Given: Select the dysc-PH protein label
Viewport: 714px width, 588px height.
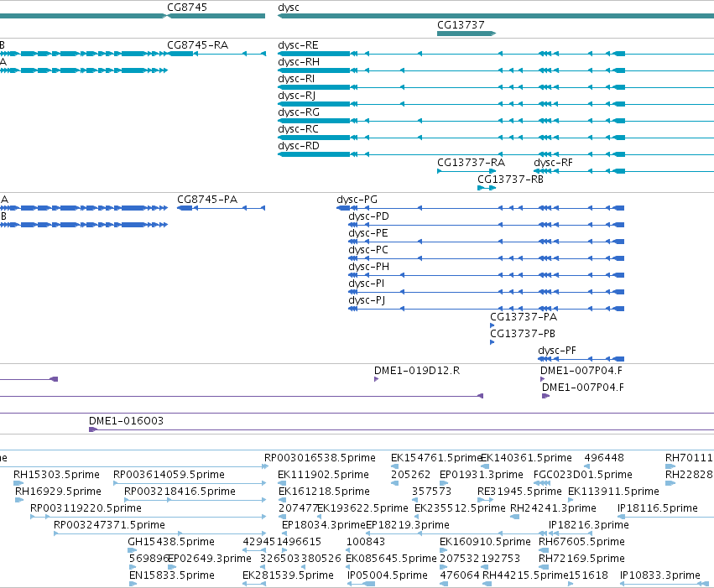Looking at the screenshot, I should pyautogui.click(x=369, y=267).
